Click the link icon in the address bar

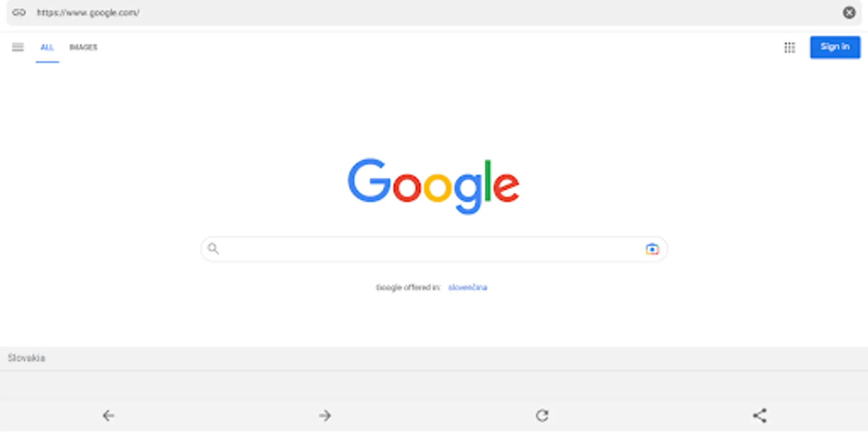pyautogui.click(x=19, y=13)
